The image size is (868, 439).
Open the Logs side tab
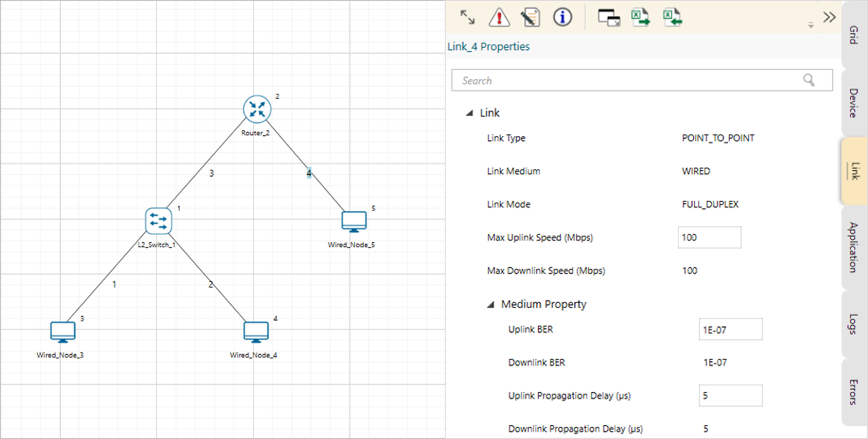854,324
